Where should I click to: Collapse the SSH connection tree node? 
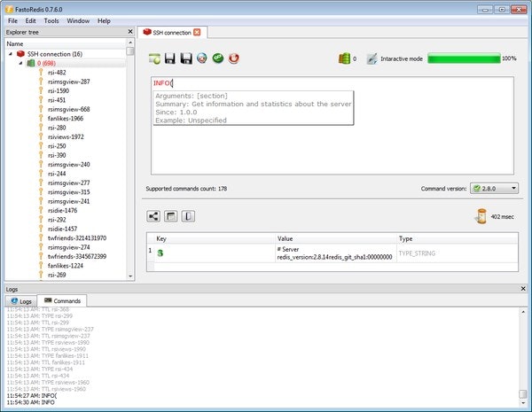pos(11,54)
